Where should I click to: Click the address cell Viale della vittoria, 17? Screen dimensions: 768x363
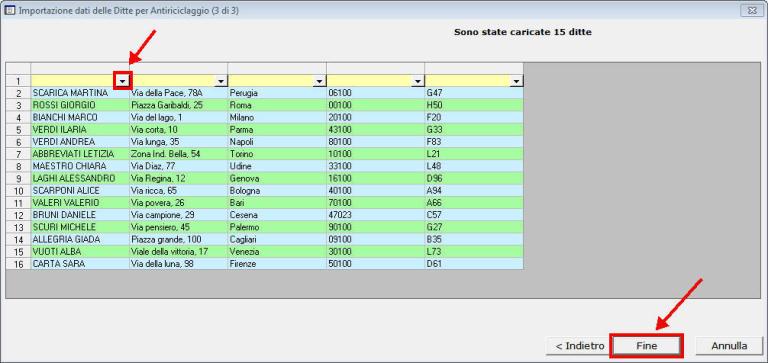tap(178, 252)
